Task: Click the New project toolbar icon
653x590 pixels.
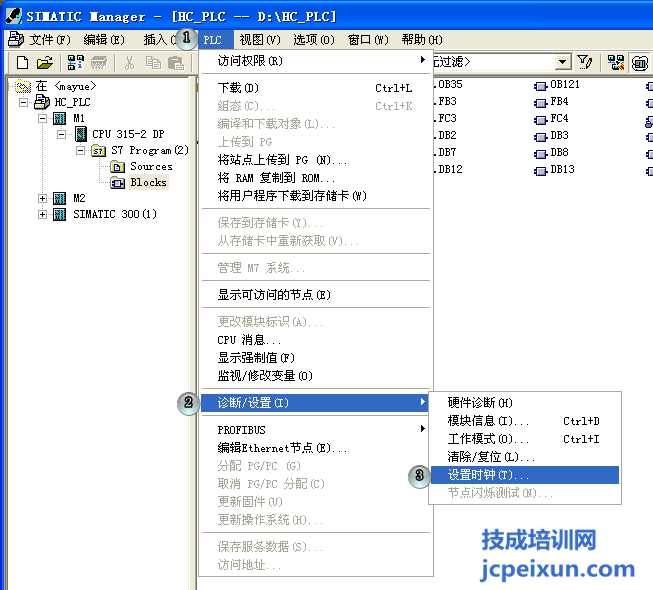Action: [22, 63]
